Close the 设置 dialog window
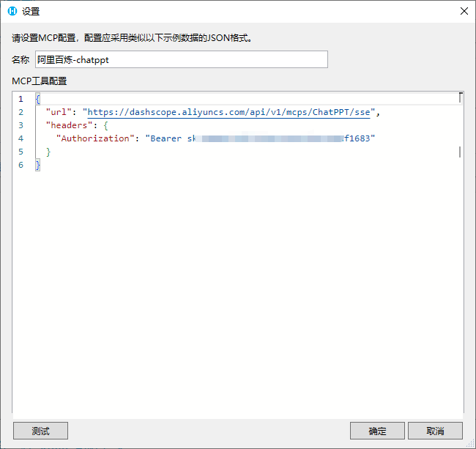Image resolution: width=476 pixels, height=449 pixels. [x=464, y=11]
